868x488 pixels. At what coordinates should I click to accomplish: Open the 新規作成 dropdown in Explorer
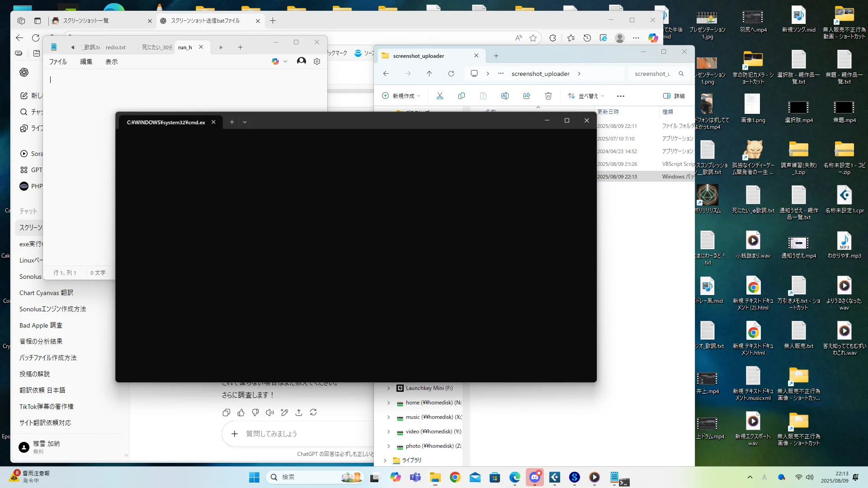coord(401,96)
